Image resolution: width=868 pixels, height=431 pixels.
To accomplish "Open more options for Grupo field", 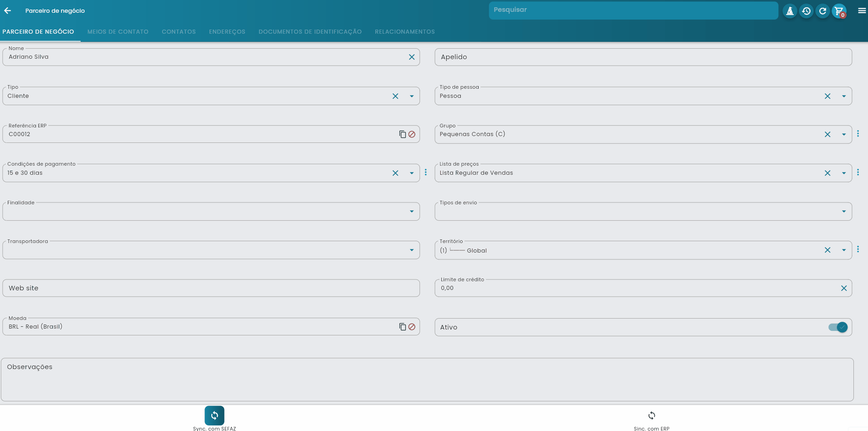I will click(858, 134).
